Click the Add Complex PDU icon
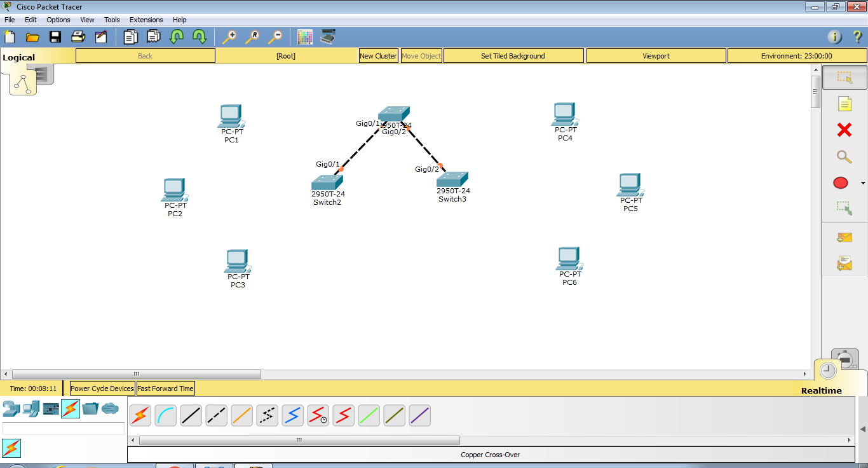 (x=843, y=262)
